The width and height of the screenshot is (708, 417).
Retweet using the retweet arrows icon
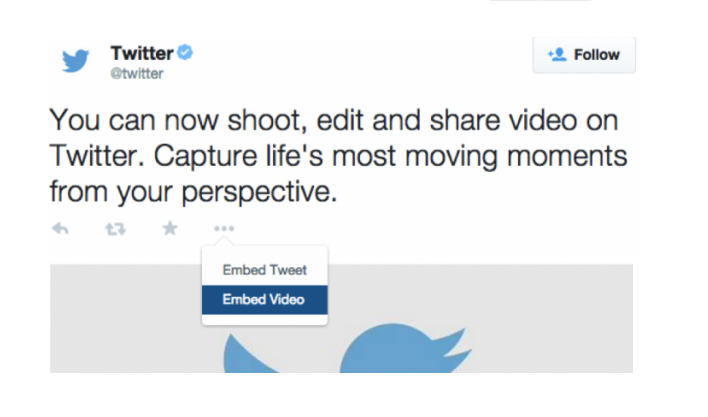tap(116, 229)
